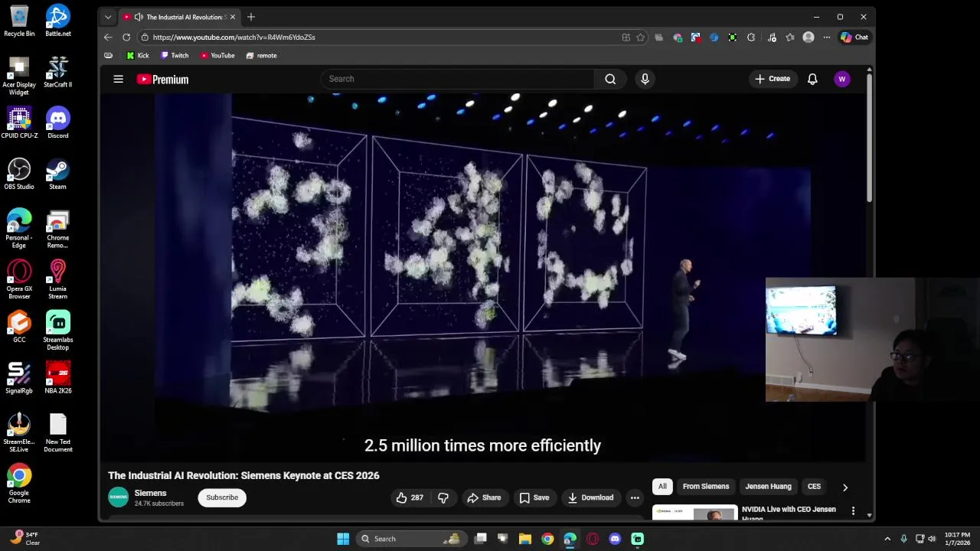Go back in Edge browser
Image resolution: width=980 pixels, height=551 pixels.
click(x=108, y=37)
